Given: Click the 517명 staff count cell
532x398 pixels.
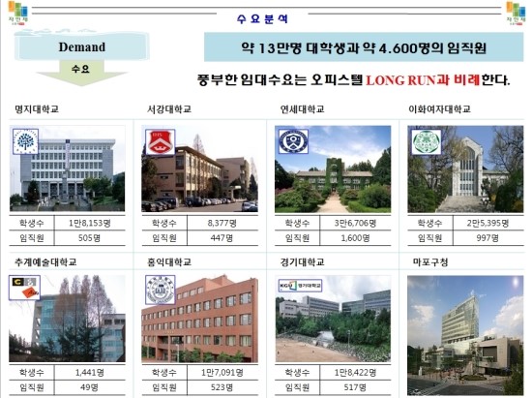Looking at the screenshot, I should [355, 387].
